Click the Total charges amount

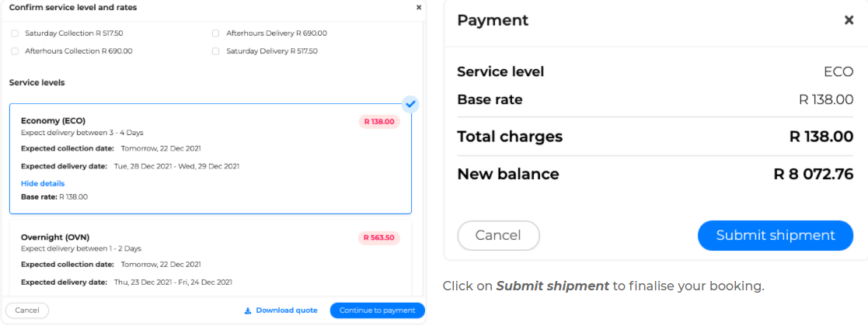821,137
